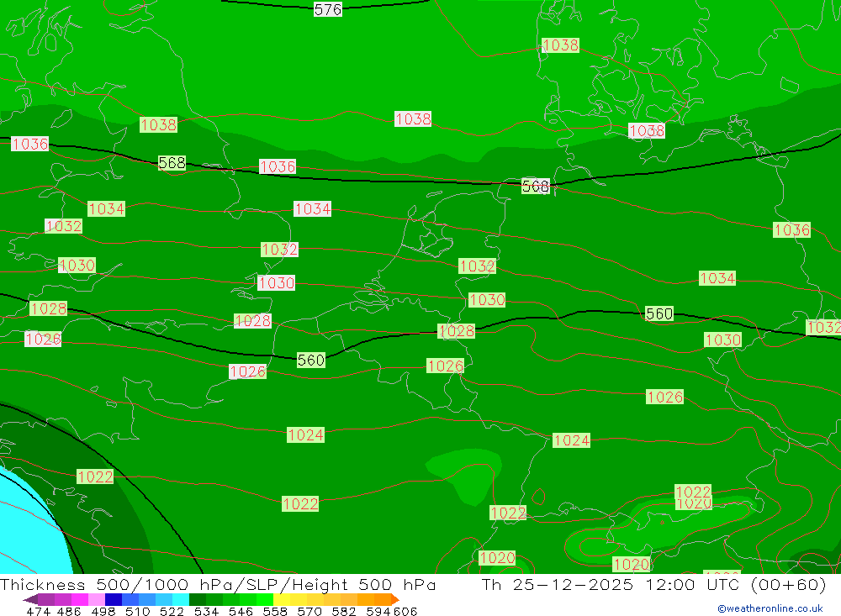Click the 558 value on the color legend
The height and width of the screenshot is (616, 841).
tap(275, 611)
